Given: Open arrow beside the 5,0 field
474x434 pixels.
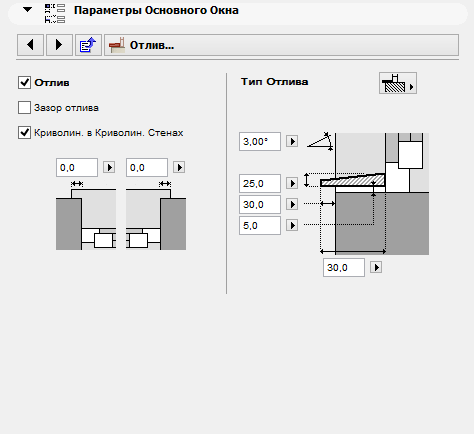Looking at the screenshot, I should 292,225.
